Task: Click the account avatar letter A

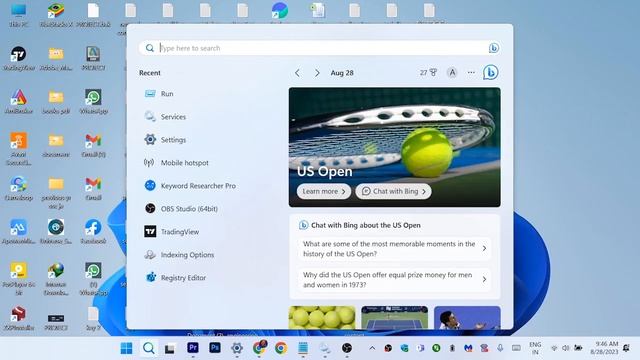Action: pos(452,73)
